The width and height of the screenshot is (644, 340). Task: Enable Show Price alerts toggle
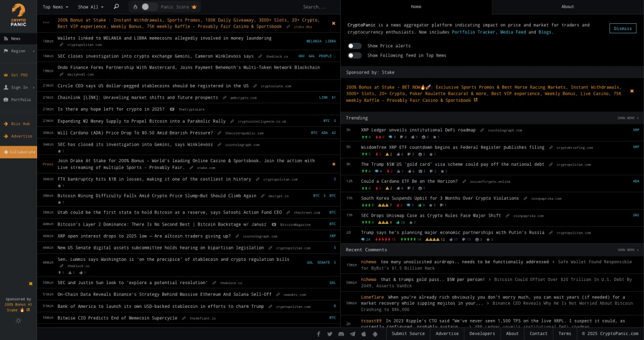(355, 46)
